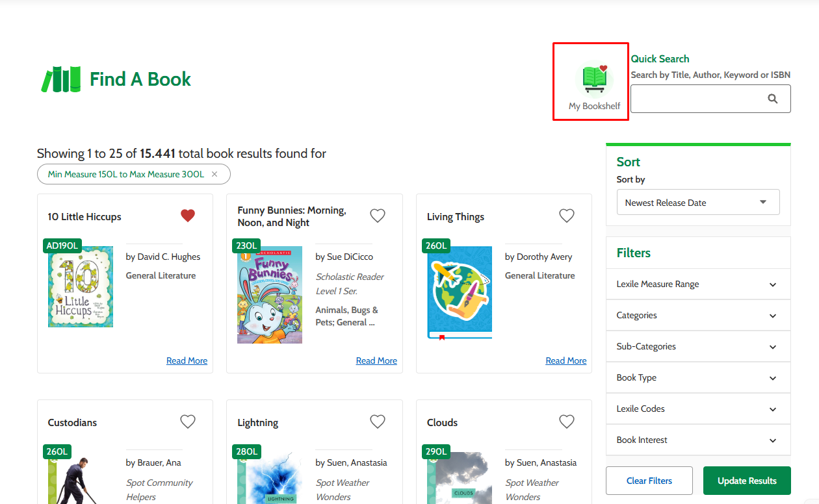The image size is (819, 504).
Task: Click the Quick Search text field
Action: point(695,99)
